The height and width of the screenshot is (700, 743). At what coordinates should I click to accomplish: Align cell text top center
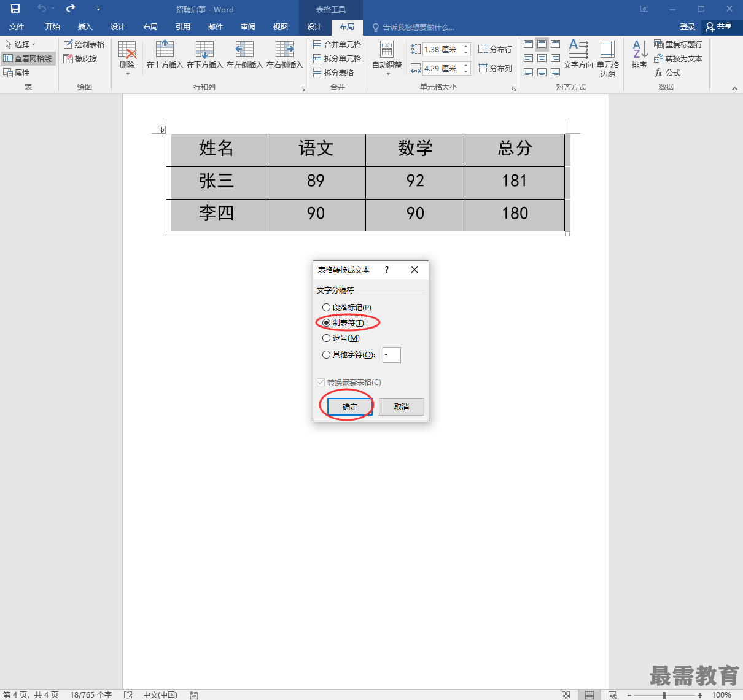coord(542,44)
